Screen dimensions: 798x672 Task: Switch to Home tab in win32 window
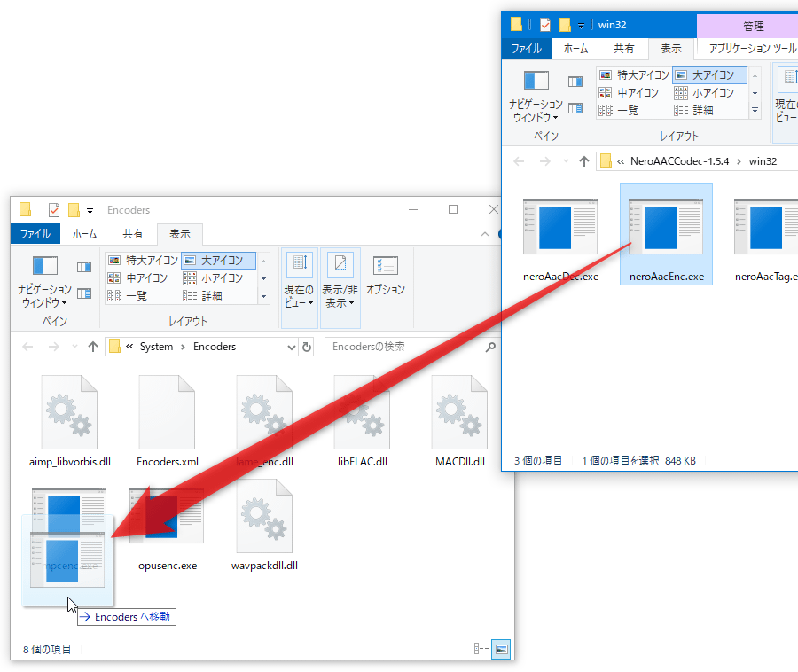575,49
